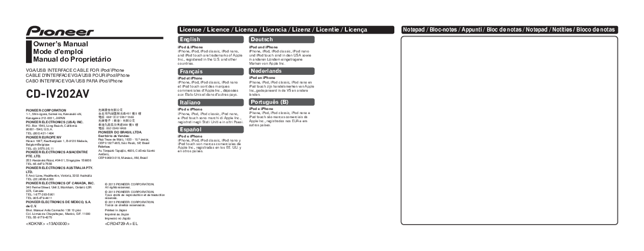Click inside the empty notepad box

click(509, 130)
